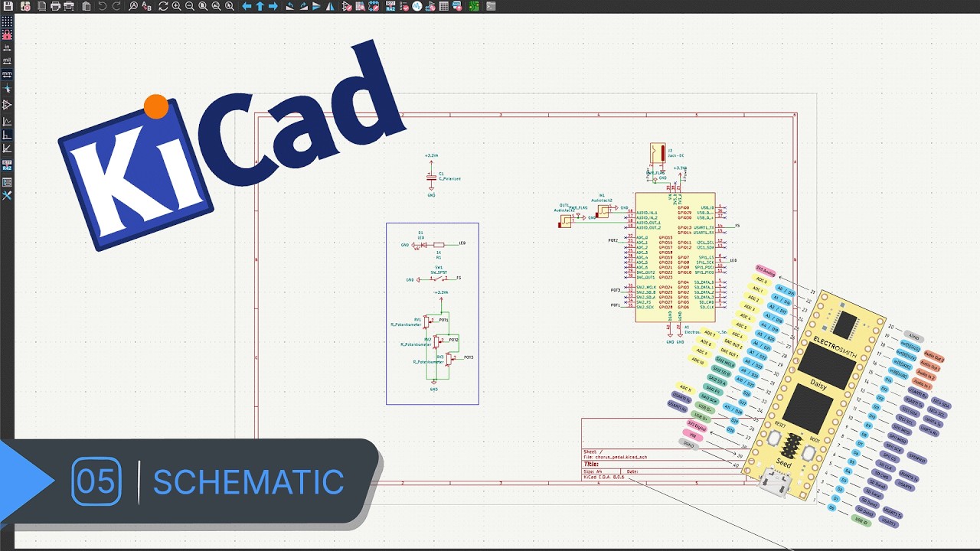Image resolution: width=980 pixels, height=551 pixels.
Task: Navigate forward with the blue right arrow
Action: point(273,6)
